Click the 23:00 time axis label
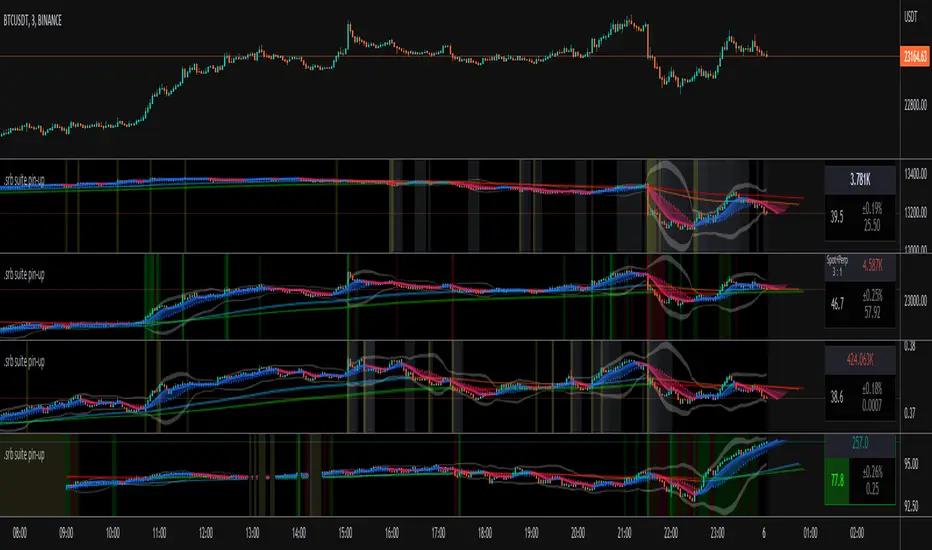Viewport: 932px width, 550px height. coord(717,533)
